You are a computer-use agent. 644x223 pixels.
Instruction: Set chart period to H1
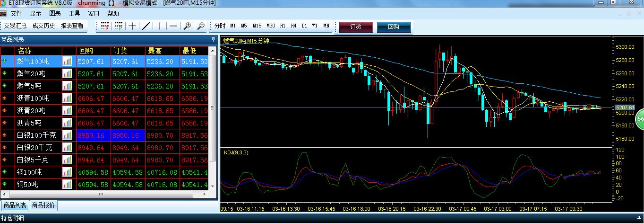click(x=283, y=26)
